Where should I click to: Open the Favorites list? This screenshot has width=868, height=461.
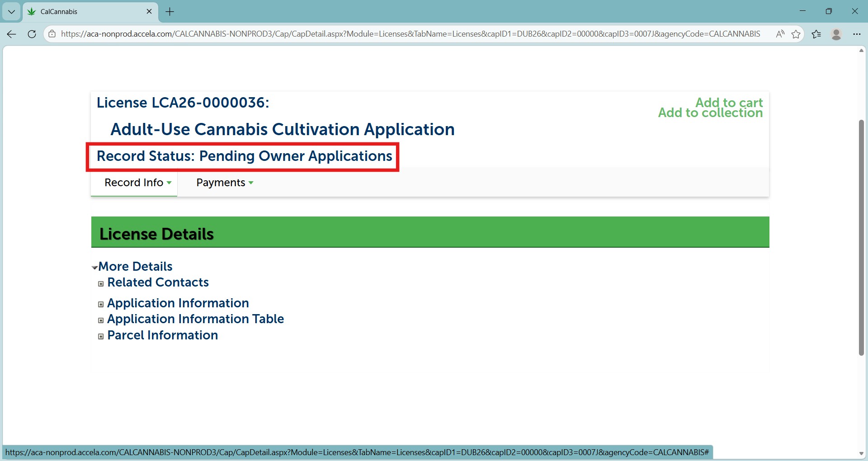coord(816,34)
